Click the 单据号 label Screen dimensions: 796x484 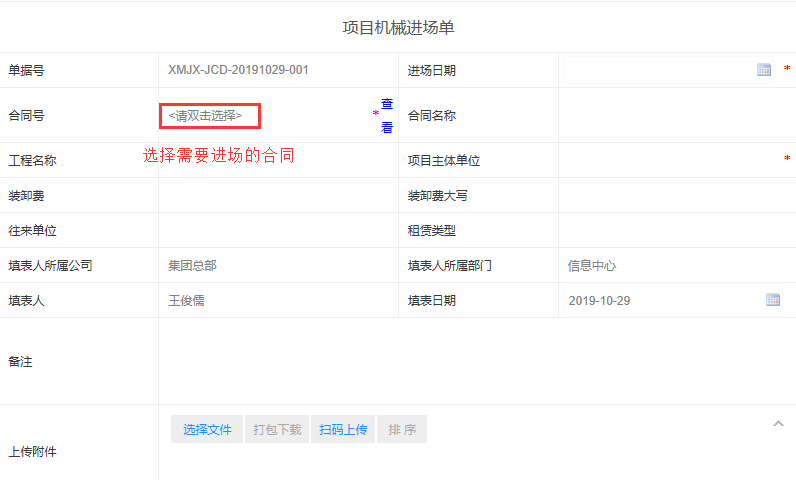coord(26,70)
